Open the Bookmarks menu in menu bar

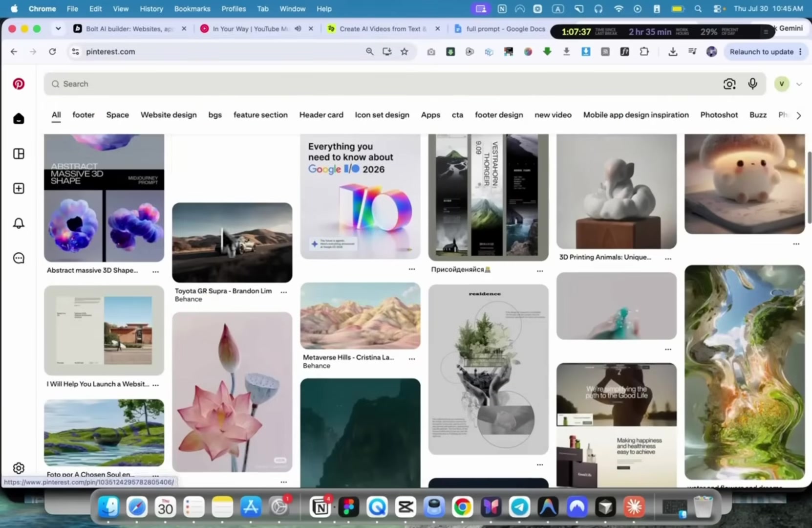192,9
